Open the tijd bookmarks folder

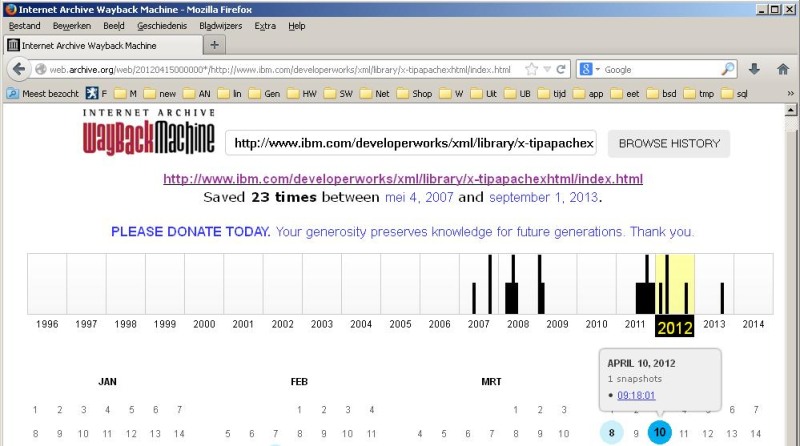553,93
